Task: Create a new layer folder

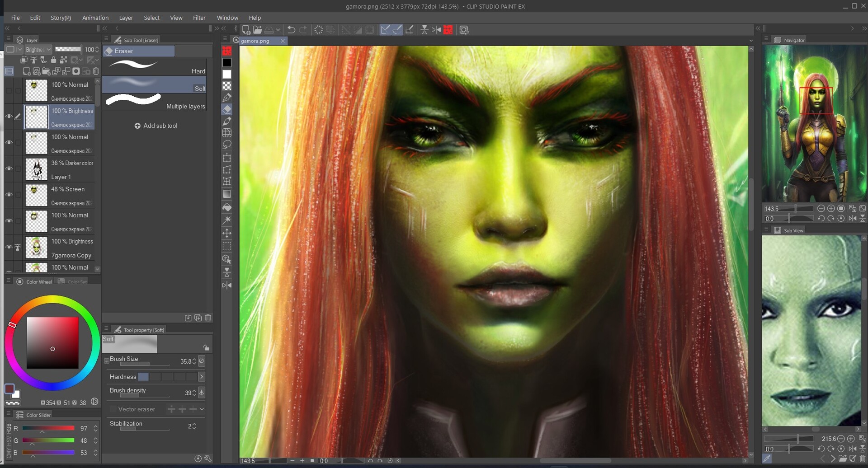Action: point(46,71)
